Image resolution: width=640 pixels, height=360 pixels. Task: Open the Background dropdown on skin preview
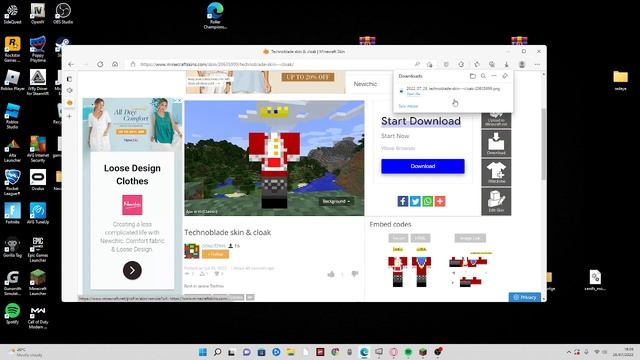tap(336, 202)
